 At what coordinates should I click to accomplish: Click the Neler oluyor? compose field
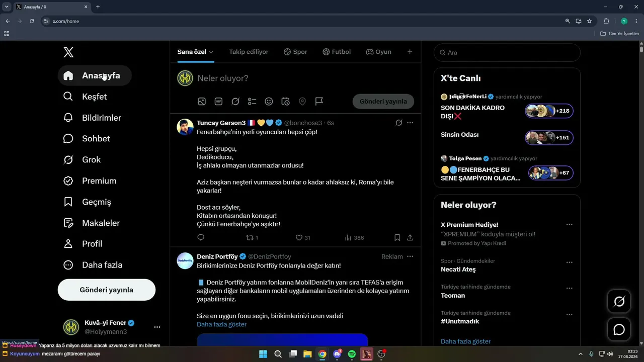pos(305,78)
